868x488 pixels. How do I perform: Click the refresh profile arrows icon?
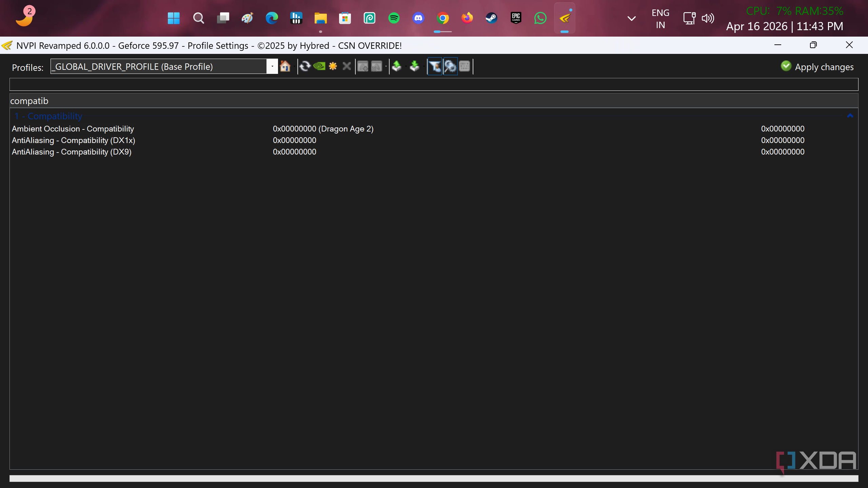[305, 66]
